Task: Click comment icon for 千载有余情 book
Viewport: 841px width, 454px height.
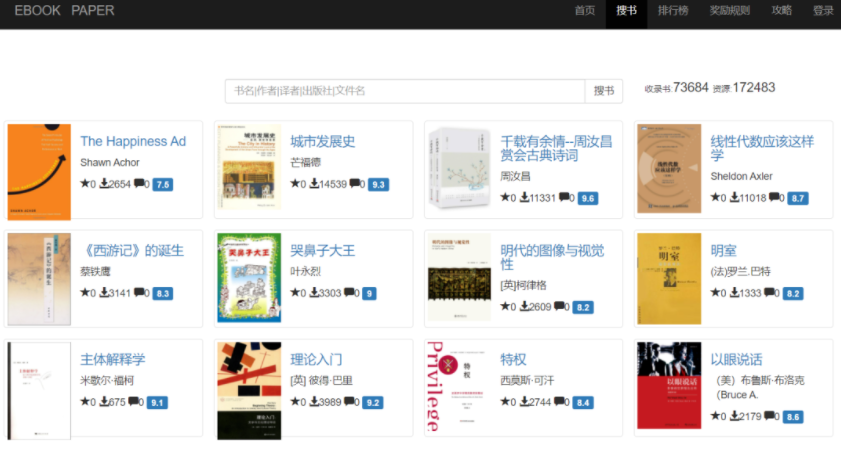Action: click(x=565, y=198)
